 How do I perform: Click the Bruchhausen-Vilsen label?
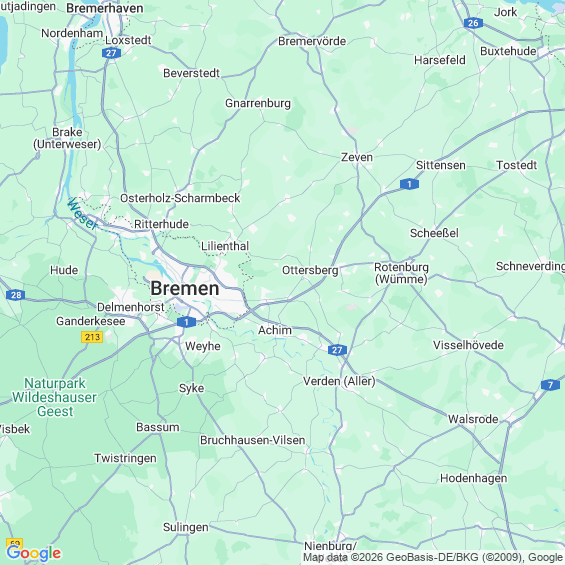pyautogui.click(x=253, y=440)
